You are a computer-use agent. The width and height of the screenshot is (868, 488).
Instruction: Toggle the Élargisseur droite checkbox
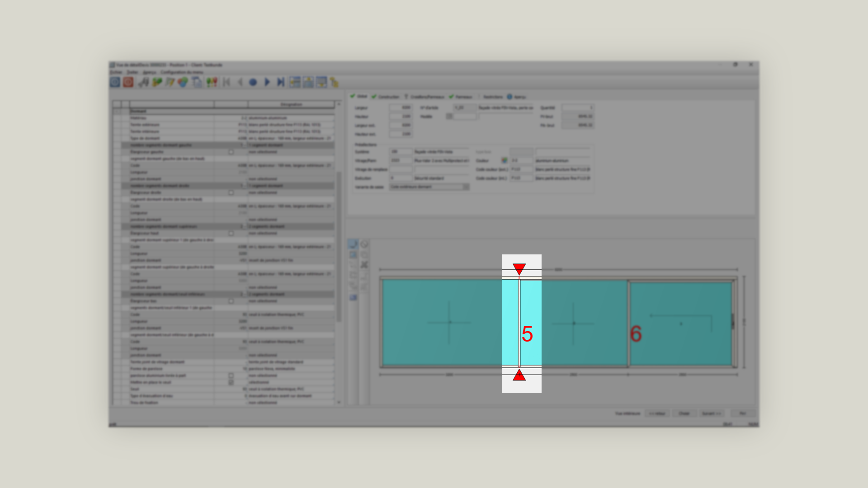[x=231, y=193]
